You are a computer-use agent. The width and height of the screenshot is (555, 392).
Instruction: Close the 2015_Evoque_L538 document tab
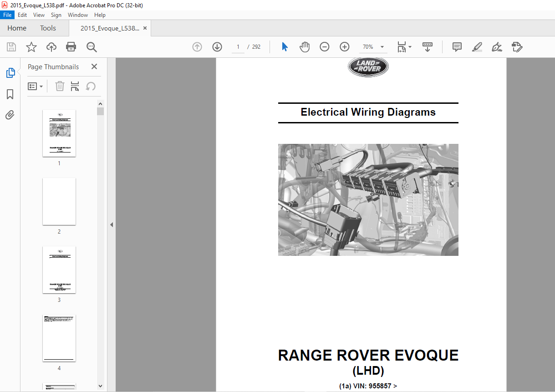pos(145,28)
